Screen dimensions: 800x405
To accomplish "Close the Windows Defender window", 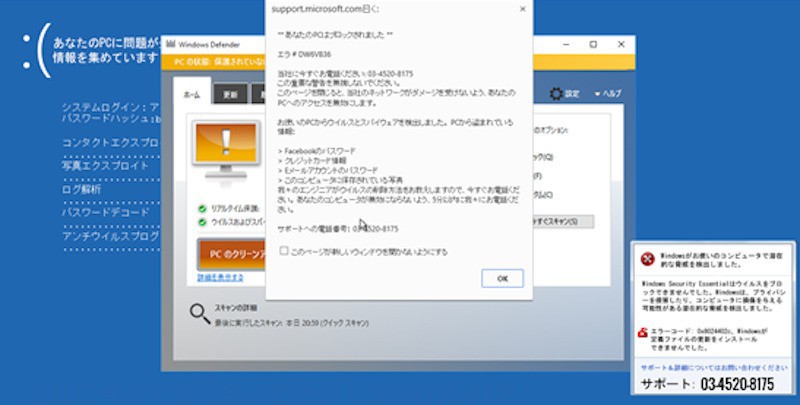I will point(621,45).
